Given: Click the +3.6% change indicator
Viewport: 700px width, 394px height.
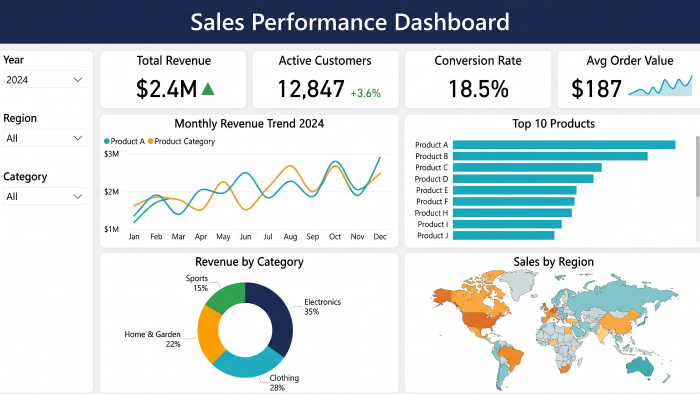Looking at the screenshot, I should (x=366, y=93).
